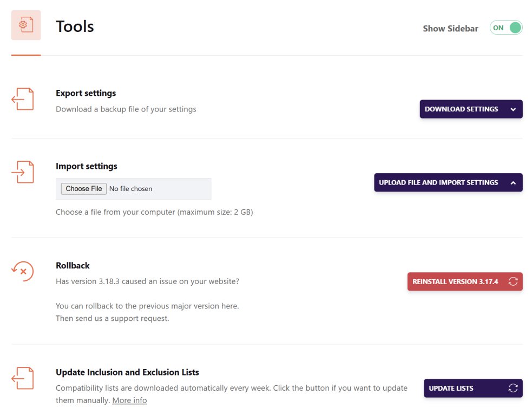Collapse the chevron on Upload File button
Image resolution: width=532 pixels, height=415 pixels.
coord(513,183)
